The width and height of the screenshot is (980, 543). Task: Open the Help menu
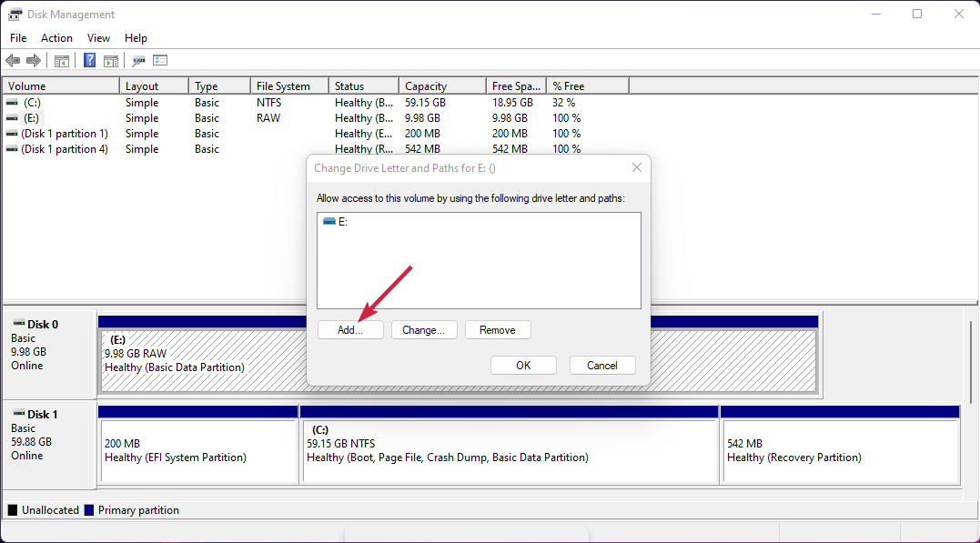136,38
